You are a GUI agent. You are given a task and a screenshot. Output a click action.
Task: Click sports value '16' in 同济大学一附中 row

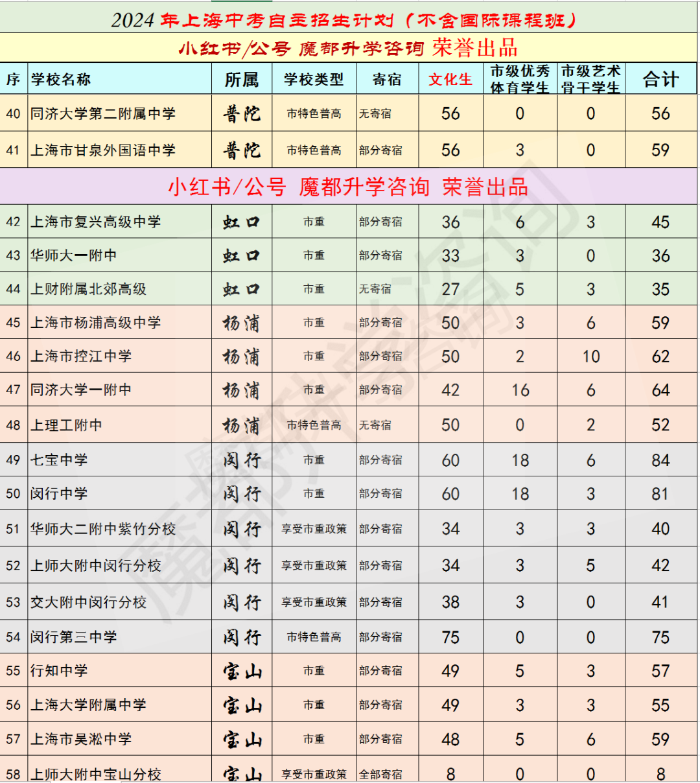point(520,390)
